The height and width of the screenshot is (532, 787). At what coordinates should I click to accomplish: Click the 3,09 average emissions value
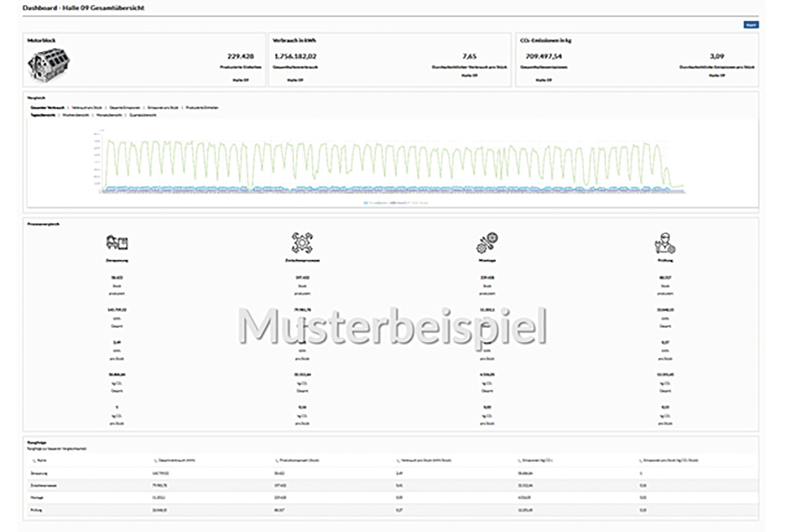pos(717,56)
